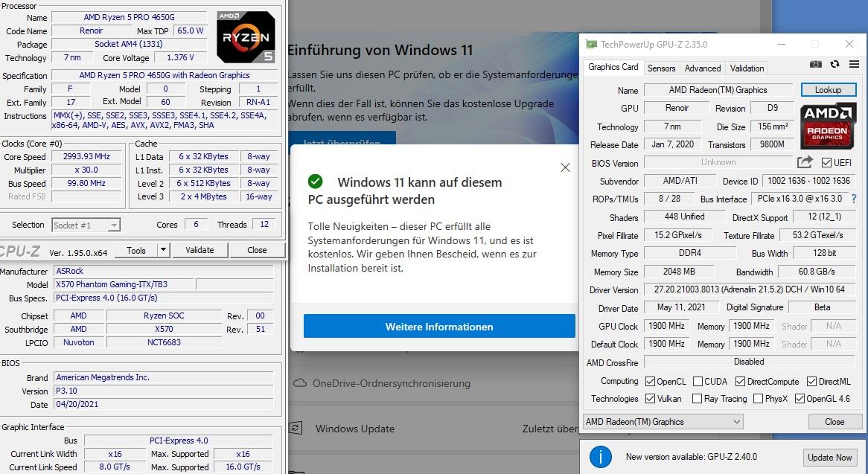Toggle the PhysX checkbox
The image size is (868, 474).
coord(759,398)
